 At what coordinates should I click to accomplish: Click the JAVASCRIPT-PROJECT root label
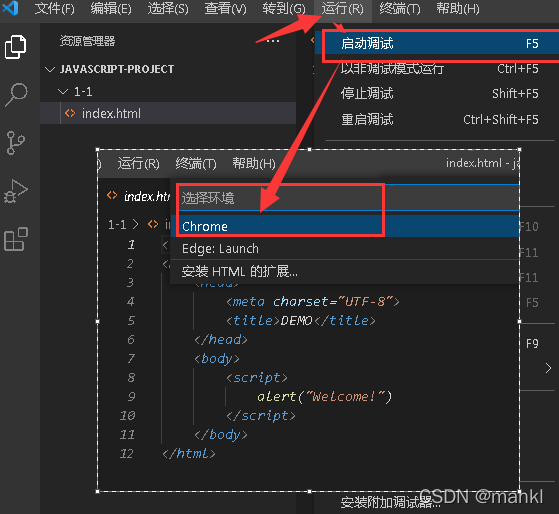coord(117,69)
